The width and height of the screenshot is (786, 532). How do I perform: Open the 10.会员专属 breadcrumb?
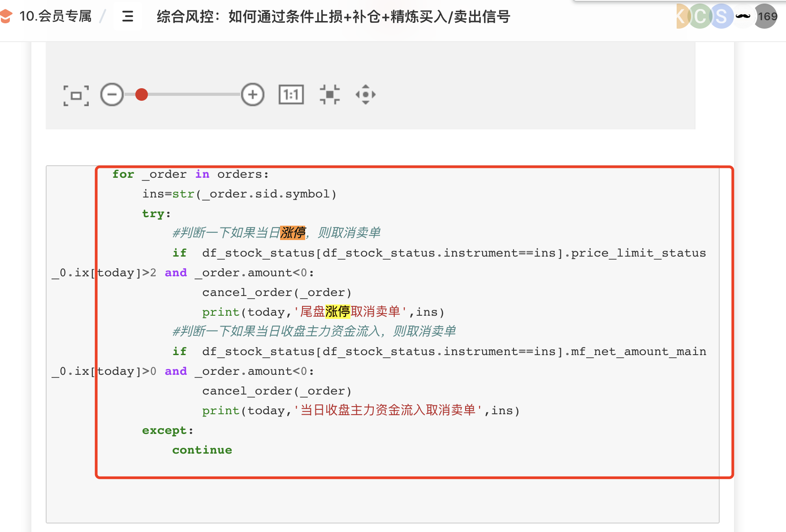tap(55, 17)
